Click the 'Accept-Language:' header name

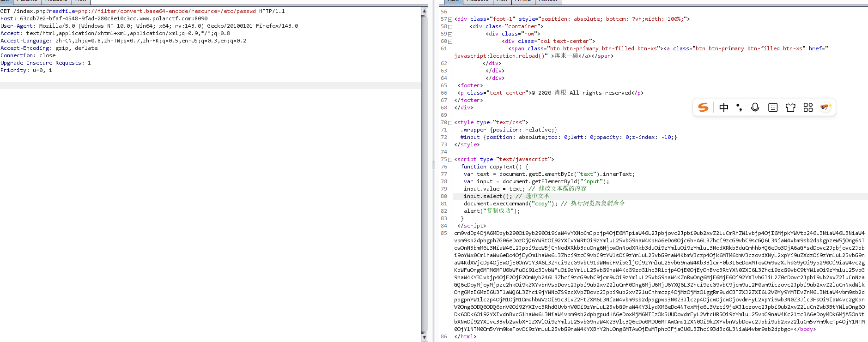26,41
